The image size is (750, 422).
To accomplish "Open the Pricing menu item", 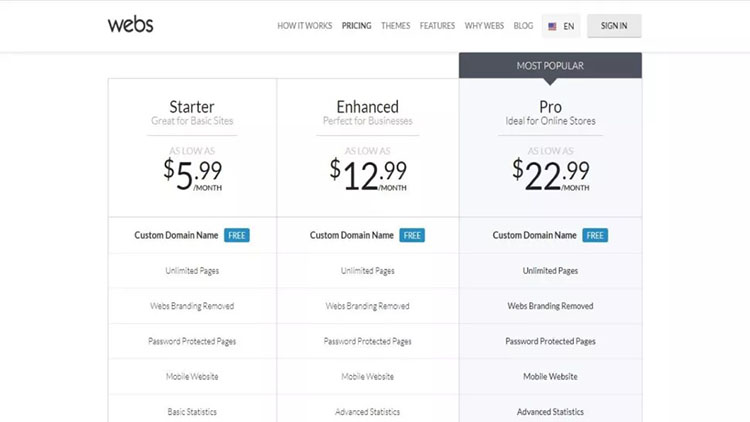I will (356, 26).
